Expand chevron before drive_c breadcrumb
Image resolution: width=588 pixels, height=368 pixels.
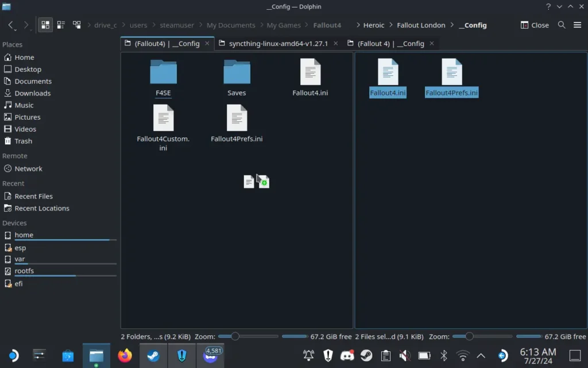[89, 25]
